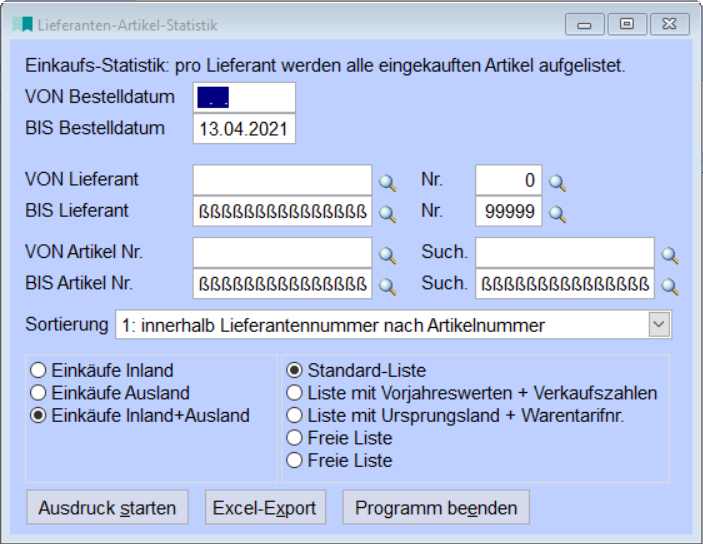The image size is (703, 544).
Task: Open lookup next to upper Such. field
Action: (x=670, y=256)
